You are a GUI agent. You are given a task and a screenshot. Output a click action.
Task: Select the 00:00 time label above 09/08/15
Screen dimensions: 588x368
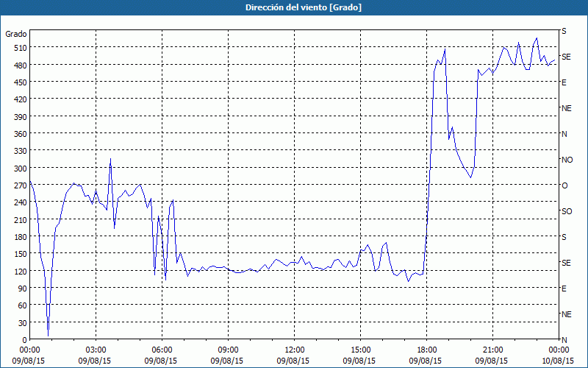(30, 350)
